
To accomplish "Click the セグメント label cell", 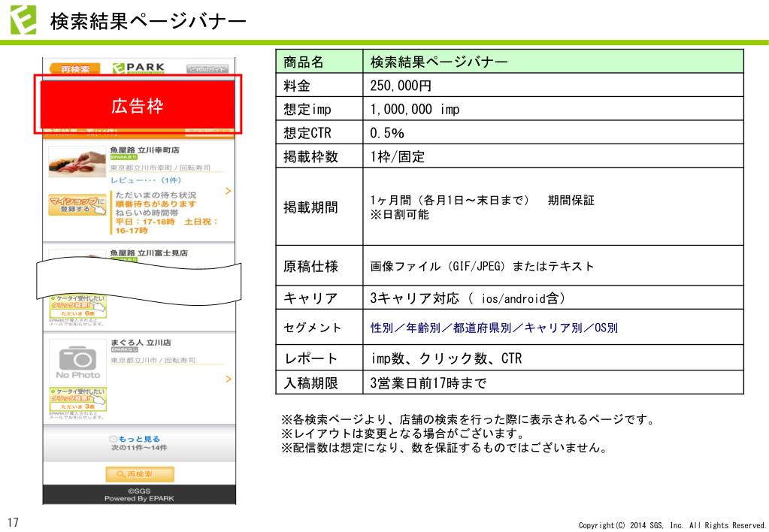I will point(319,327).
